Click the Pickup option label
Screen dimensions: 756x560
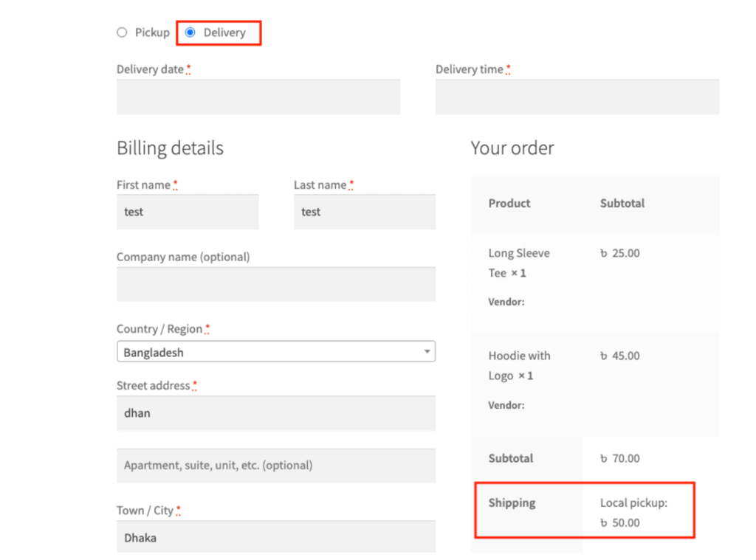click(x=152, y=32)
